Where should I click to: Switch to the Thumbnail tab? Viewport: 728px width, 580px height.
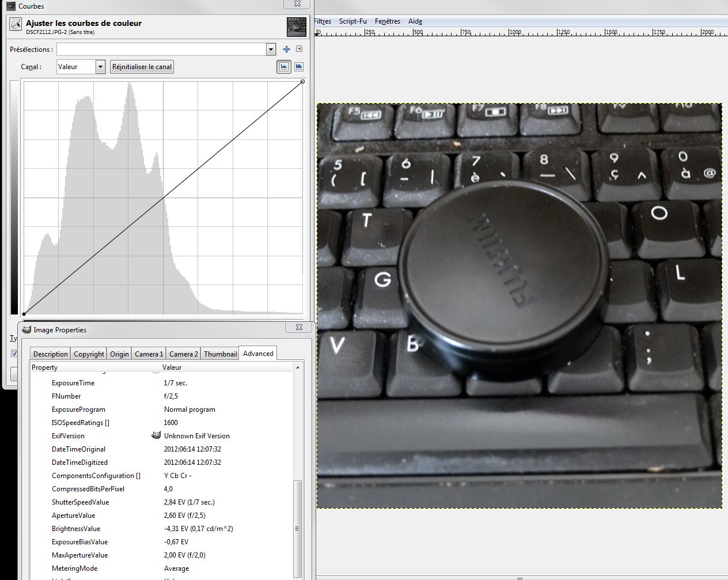(x=220, y=354)
